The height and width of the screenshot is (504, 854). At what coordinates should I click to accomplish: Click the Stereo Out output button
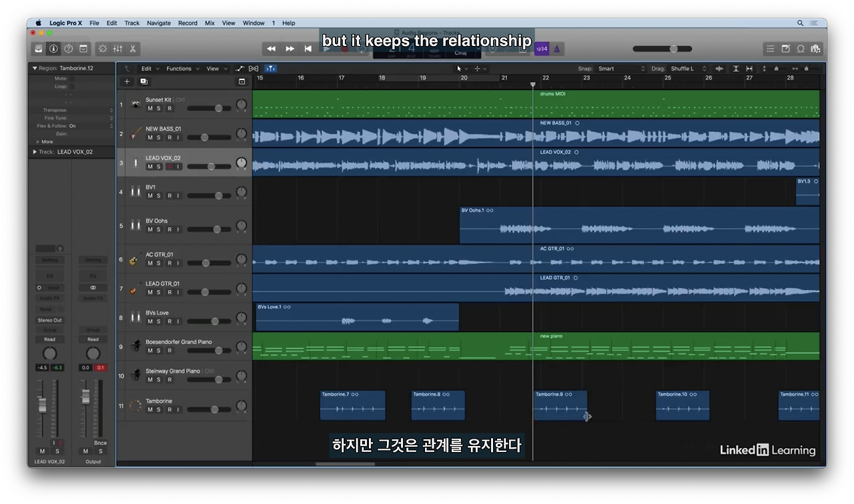(49, 321)
